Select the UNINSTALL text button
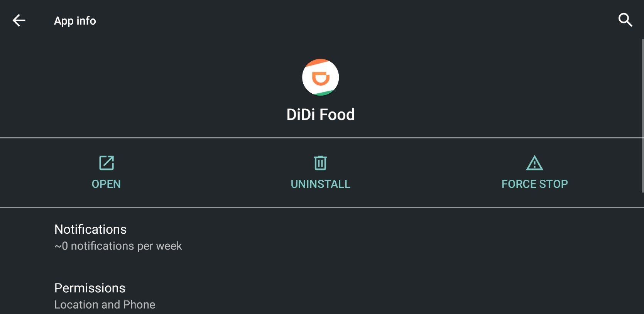The height and width of the screenshot is (314, 644). click(320, 184)
